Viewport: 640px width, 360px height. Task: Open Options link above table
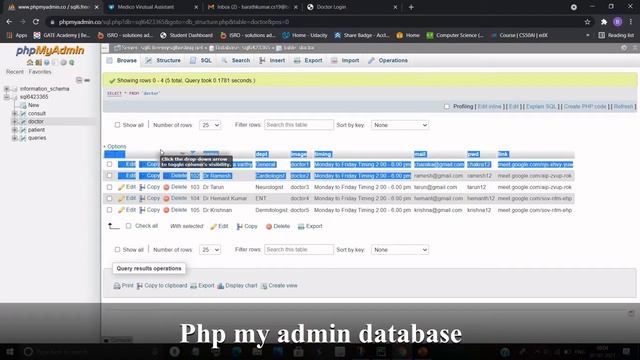(117, 146)
